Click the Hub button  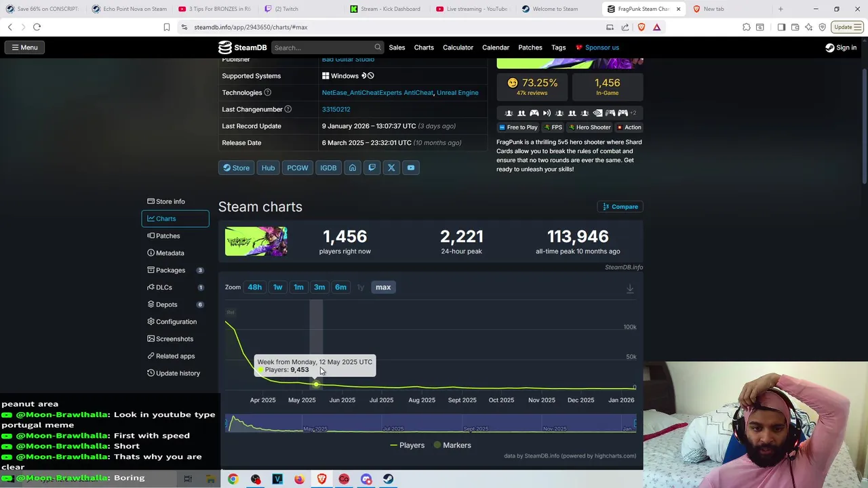(269, 168)
